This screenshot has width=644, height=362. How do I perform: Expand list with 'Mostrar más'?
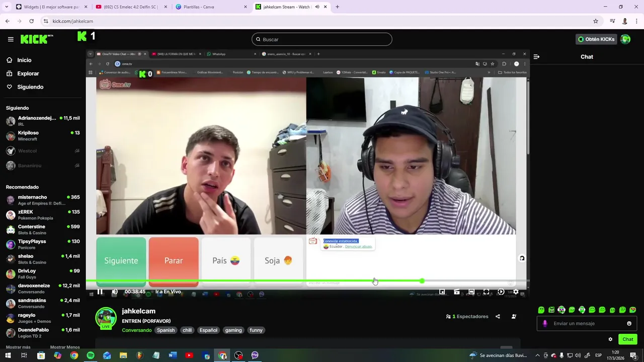(x=18, y=347)
